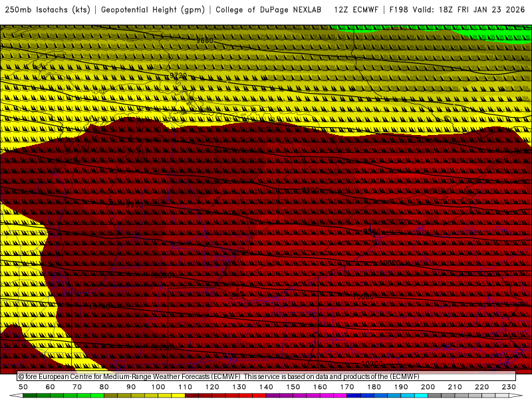This screenshot has height=399, width=532.
Task: Click the 'Valid: 18Z FRI JAN 23 2026' text
Action: coord(469,10)
